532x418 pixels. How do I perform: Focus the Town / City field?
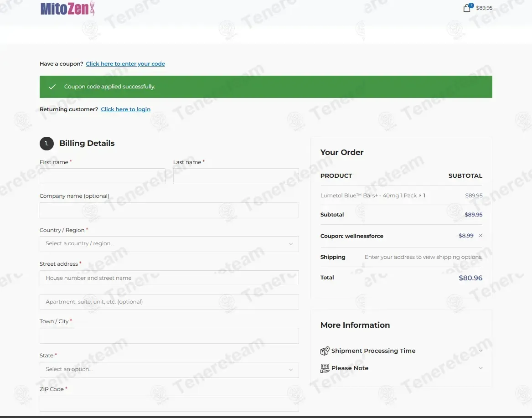(x=169, y=335)
